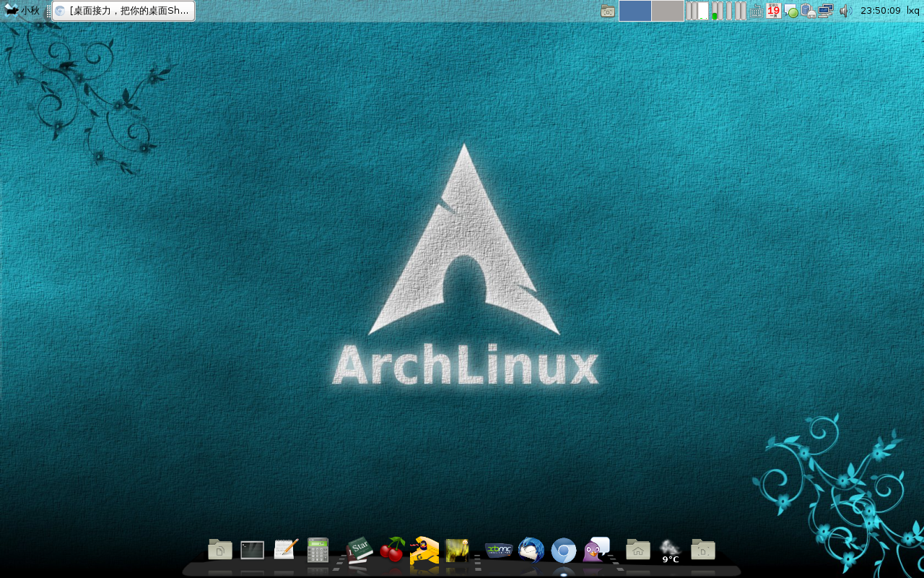Open the yellow ninja G dock icon

424,550
